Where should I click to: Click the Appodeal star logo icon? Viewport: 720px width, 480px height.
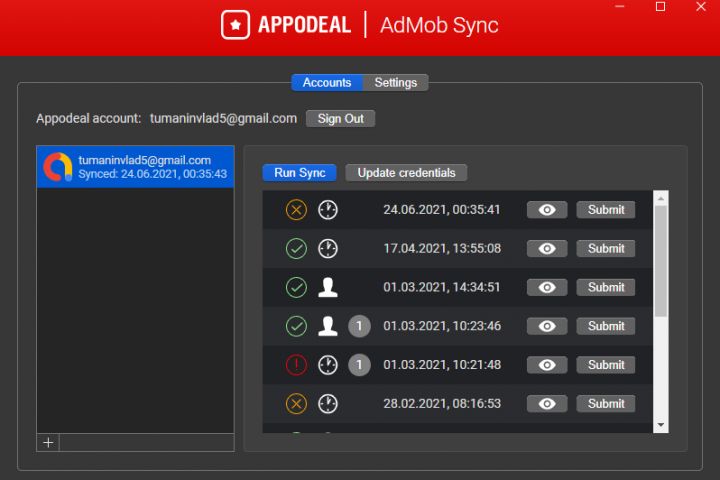[x=236, y=25]
